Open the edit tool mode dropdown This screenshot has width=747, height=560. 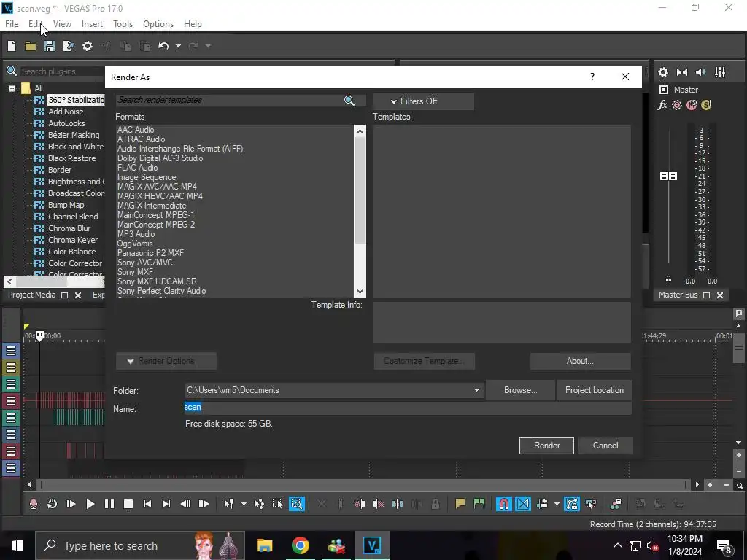coord(244,504)
